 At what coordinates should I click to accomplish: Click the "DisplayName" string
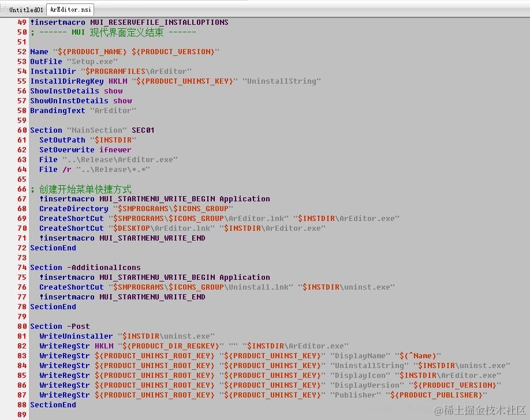[360, 355]
